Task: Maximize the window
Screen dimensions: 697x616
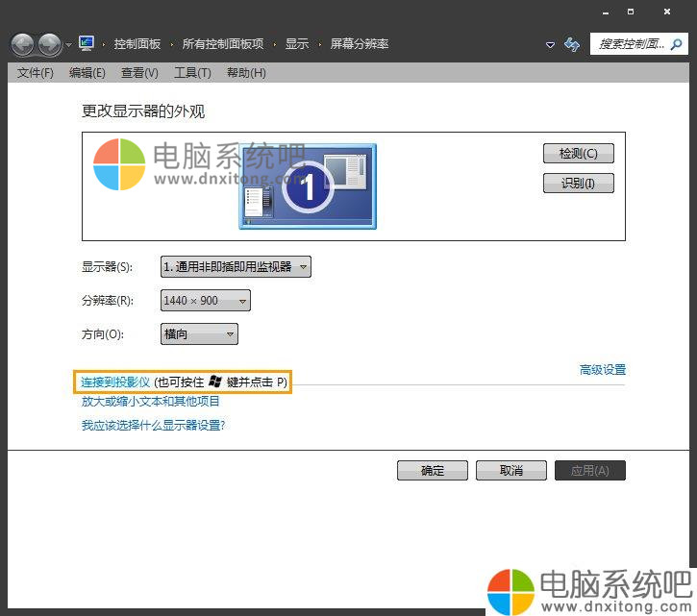Action: coord(631,12)
